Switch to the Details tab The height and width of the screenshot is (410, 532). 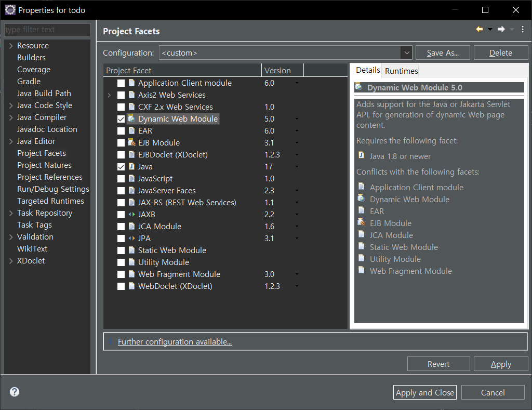coord(368,70)
